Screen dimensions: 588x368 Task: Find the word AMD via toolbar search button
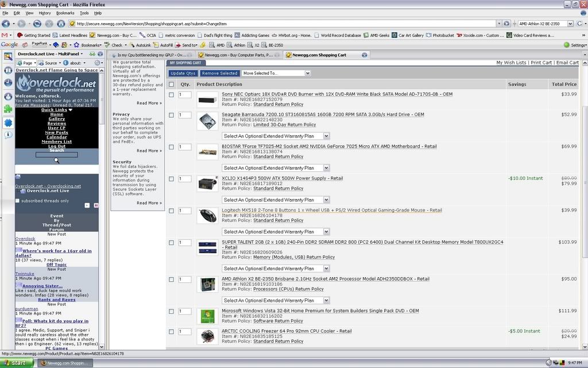217,45
